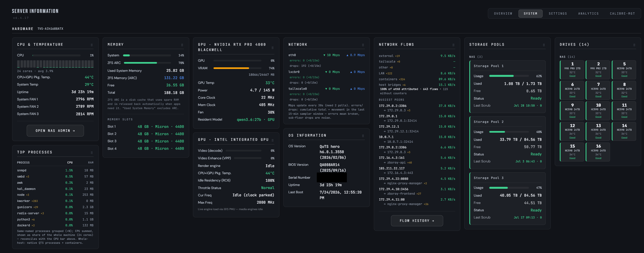Click the Network Flows panel grip icon
Screen dimensions: 644x253
pyautogui.click(x=453, y=45)
